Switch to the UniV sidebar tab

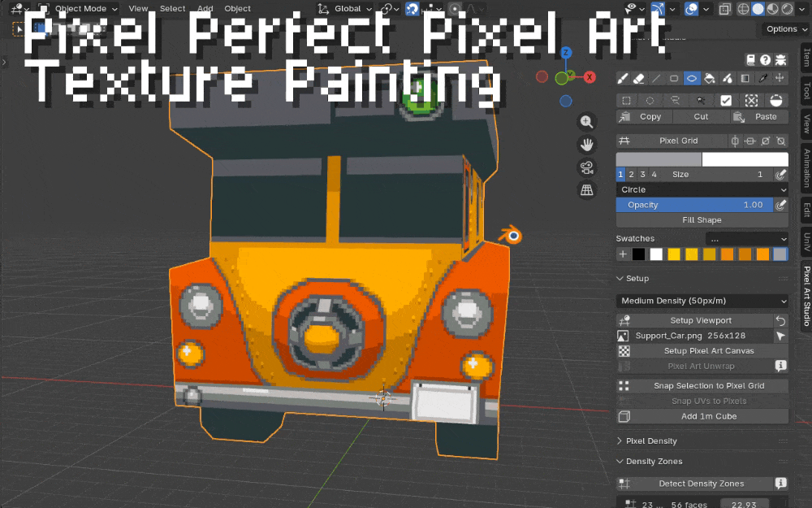806,241
